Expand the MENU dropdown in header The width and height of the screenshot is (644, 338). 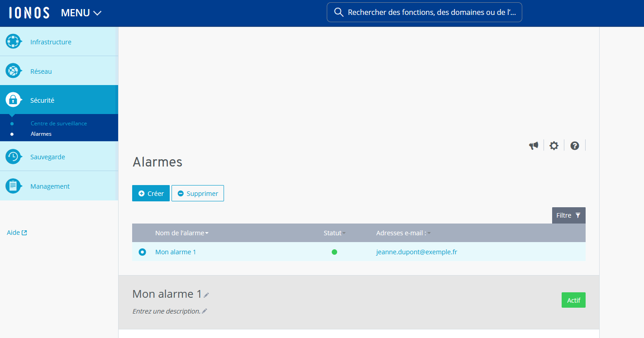coord(81,13)
